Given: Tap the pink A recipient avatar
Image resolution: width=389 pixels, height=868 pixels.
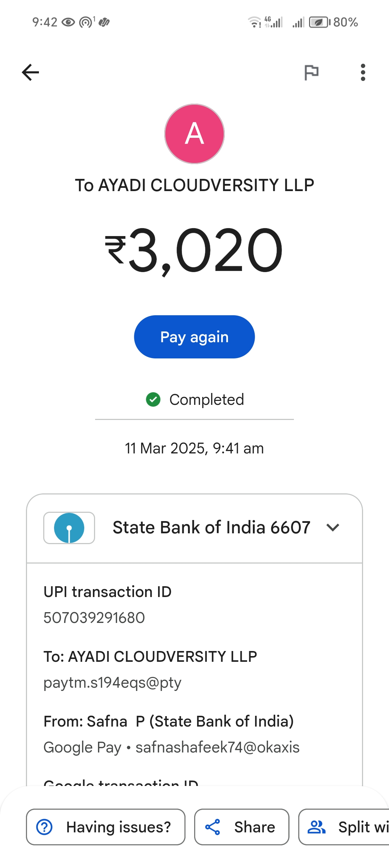Looking at the screenshot, I should tap(194, 134).
